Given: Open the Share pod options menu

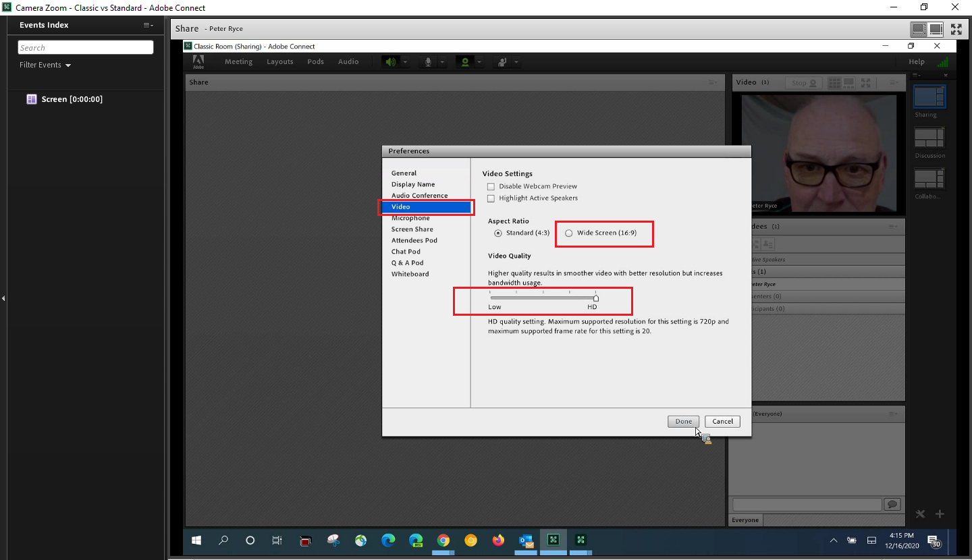Looking at the screenshot, I should tap(713, 82).
